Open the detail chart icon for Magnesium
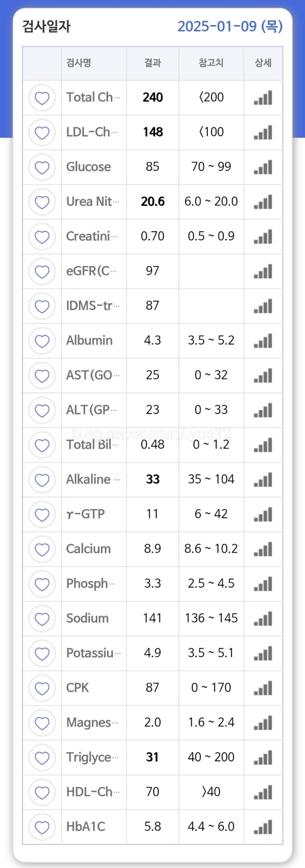This screenshot has height=868, width=305. tap(263, 722)
